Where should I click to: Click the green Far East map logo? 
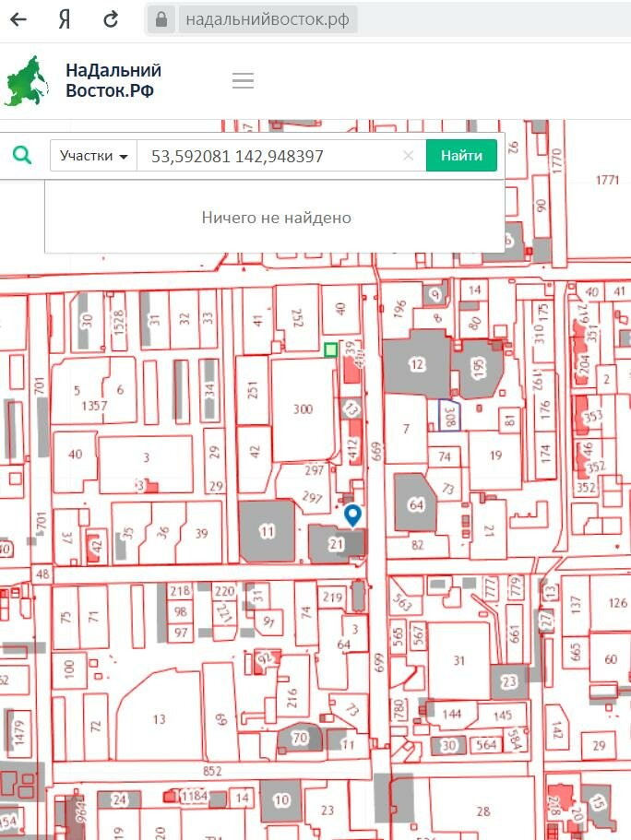pos(28,81)
